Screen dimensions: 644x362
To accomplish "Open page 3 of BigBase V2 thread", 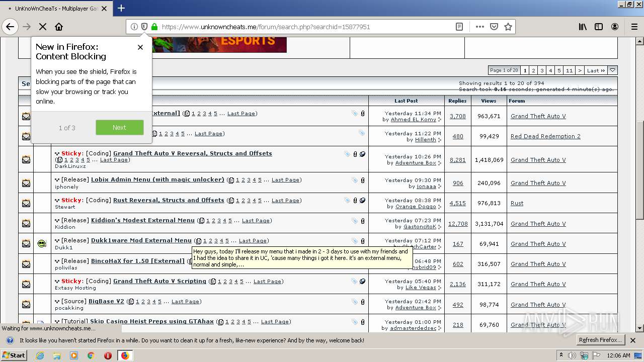I will pos(148,302).
